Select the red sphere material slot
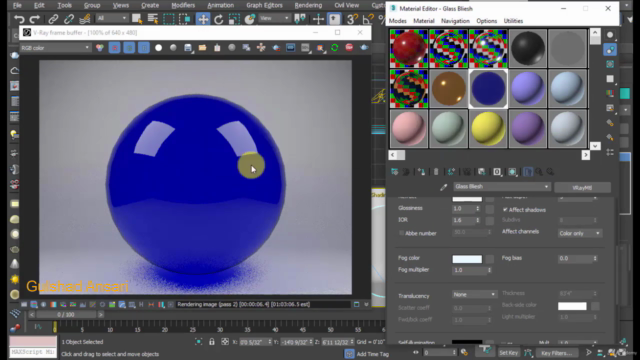The height and width of the screenshot is (360, 640). click(x=409, y=49)
